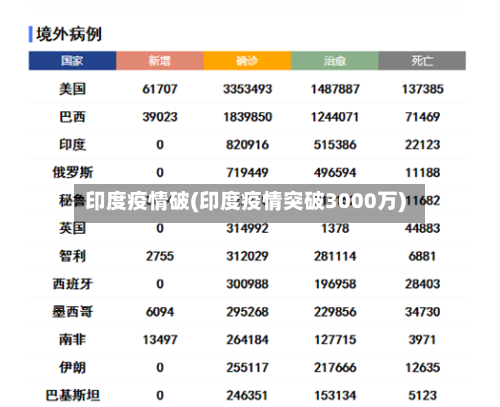The height and width of the screenshot is (407, 500).
Task: Select the 印度 country row name
Action: 72,145
